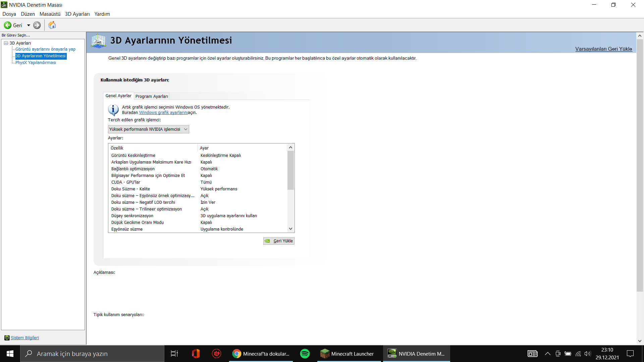Open the volume icon in system tray
The height and width of the screenshot is (362, 644).
point(587,354)
